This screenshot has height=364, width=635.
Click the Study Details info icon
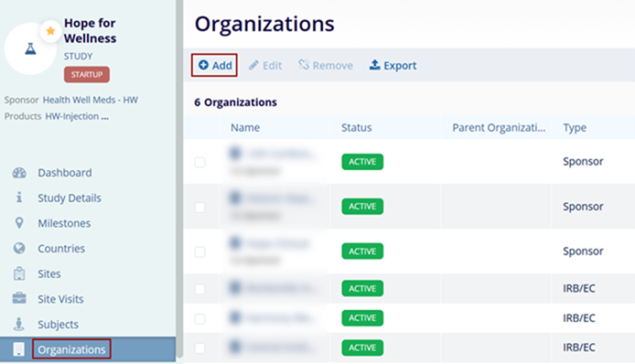click(x=19, y=198)
